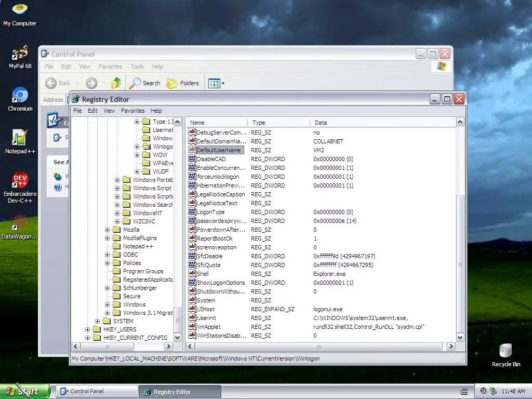Select the Secure registry key

point(131,296)
